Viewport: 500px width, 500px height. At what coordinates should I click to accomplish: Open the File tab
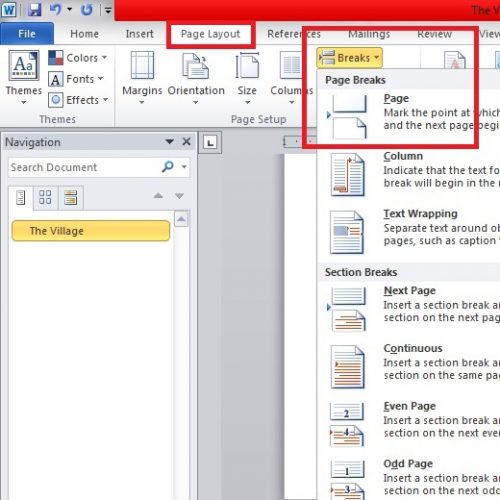(x=27, y=34)
